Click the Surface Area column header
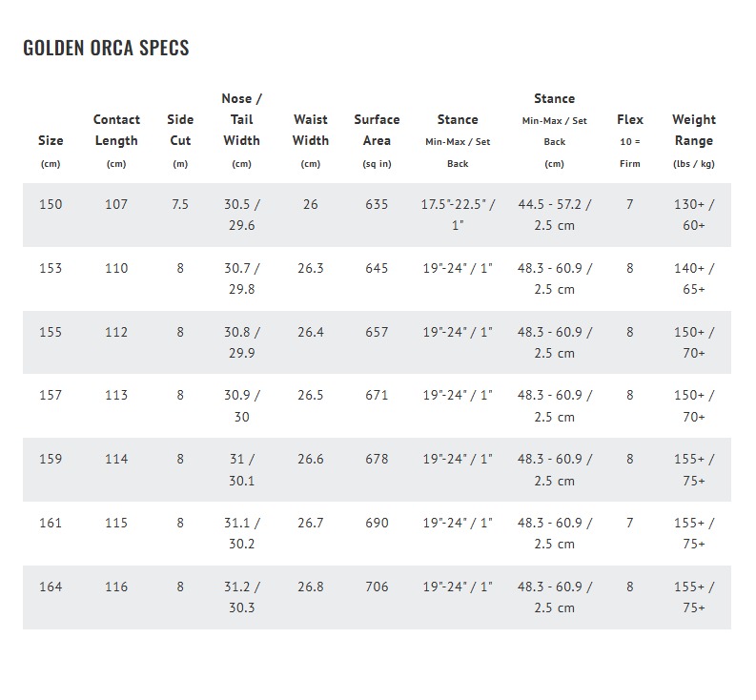Image resolution: width=756 pixels, height=700 pixels. point(377,131)
